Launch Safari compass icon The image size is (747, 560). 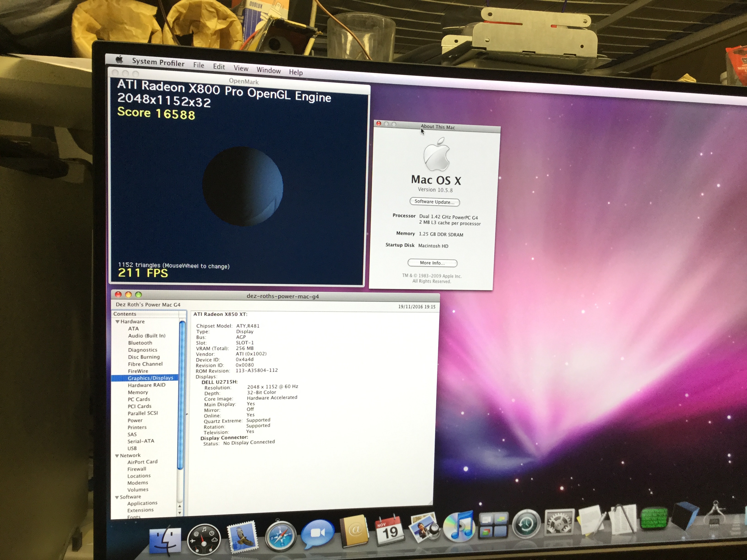coord(280,536)
